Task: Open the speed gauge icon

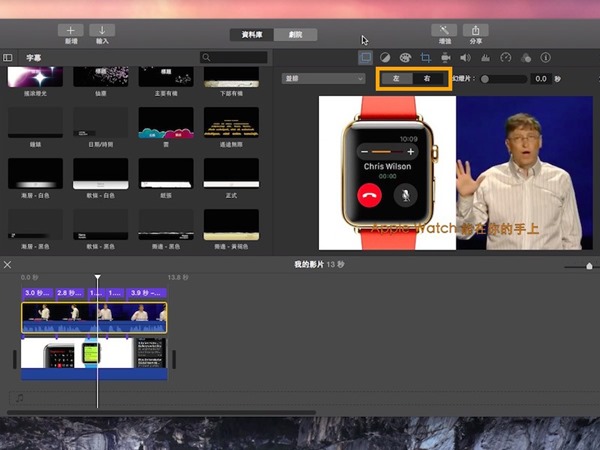Action: (505, 58)
